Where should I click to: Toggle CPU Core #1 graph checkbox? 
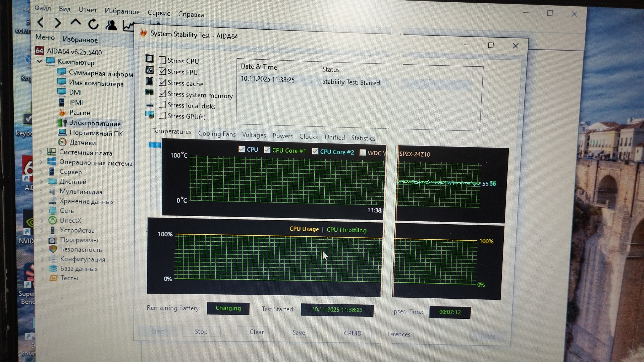[x=267, y=150]
